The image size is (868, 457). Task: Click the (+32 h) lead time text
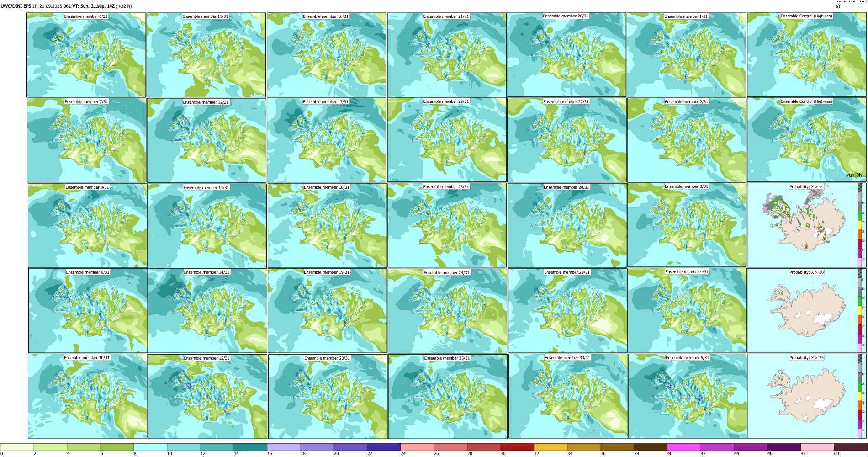tap(124, 6)
